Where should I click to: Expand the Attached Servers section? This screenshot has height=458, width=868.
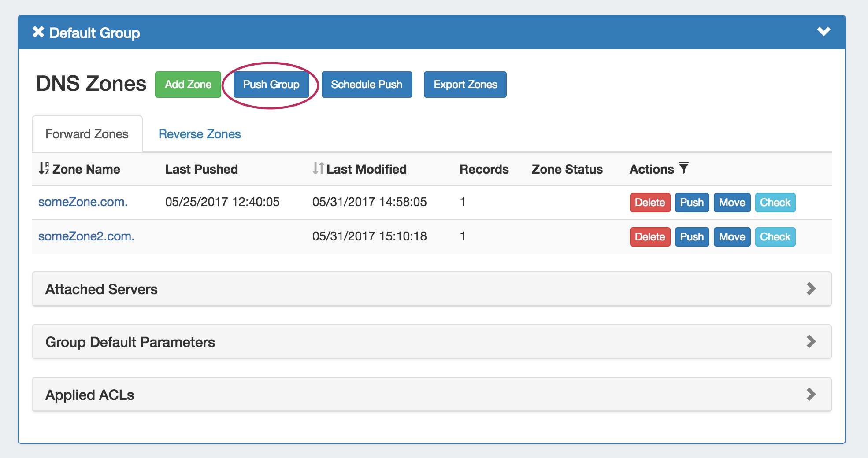(x=811, y=289)
